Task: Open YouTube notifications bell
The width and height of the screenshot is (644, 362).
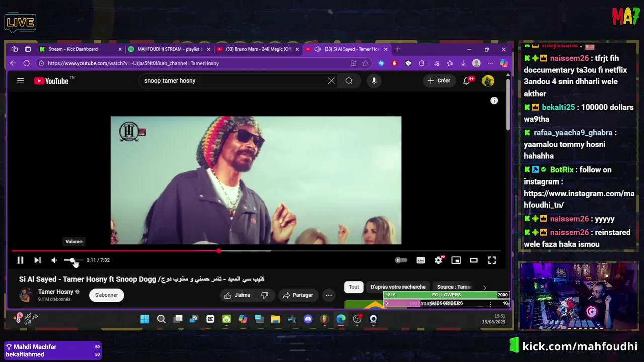Action: [467, 81]
